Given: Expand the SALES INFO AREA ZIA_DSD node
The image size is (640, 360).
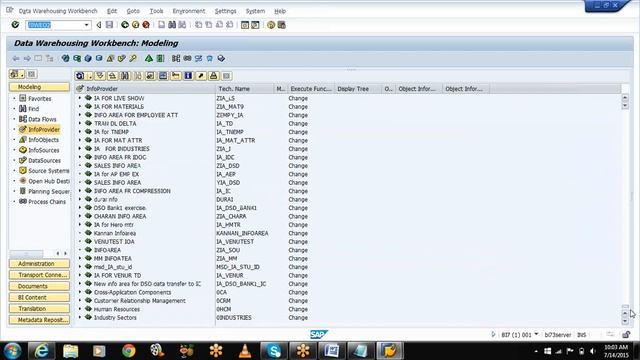Looking at the screenshot, I should (x=80, y=165).
